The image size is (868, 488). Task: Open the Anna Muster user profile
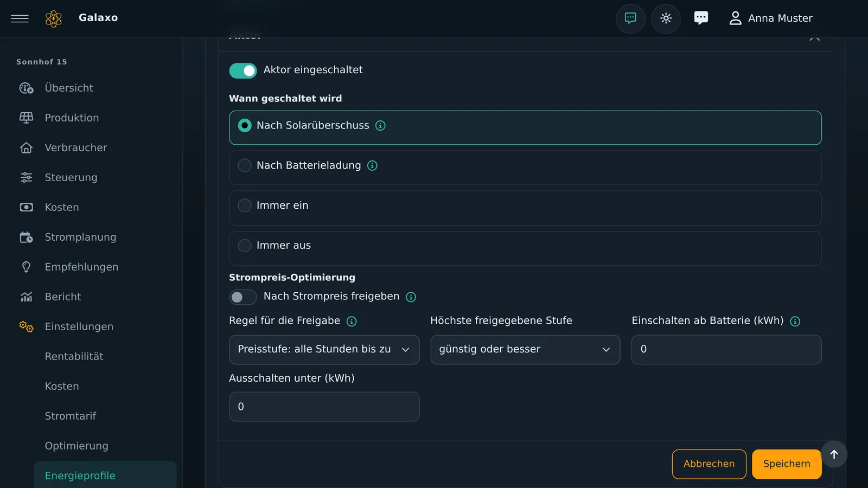[x=770, y=18]
